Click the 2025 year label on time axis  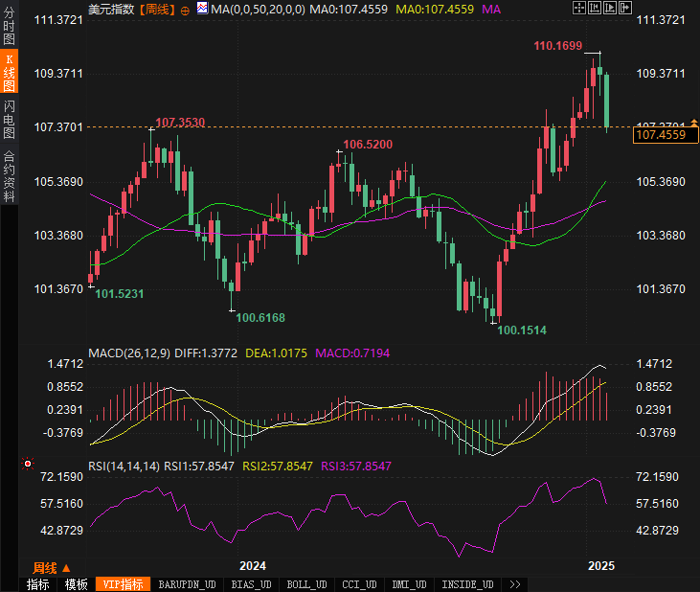pyautogui.click(x=601, y=566)
